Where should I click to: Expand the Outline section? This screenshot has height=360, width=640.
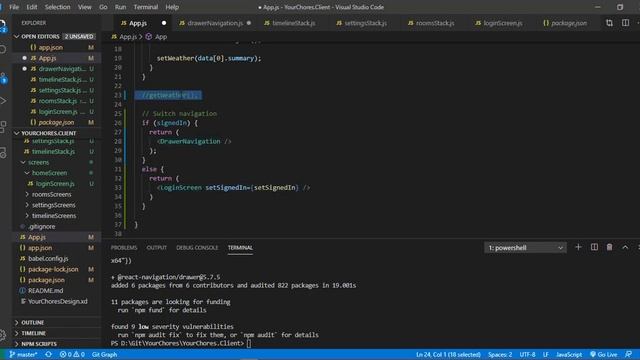[57, 322]
